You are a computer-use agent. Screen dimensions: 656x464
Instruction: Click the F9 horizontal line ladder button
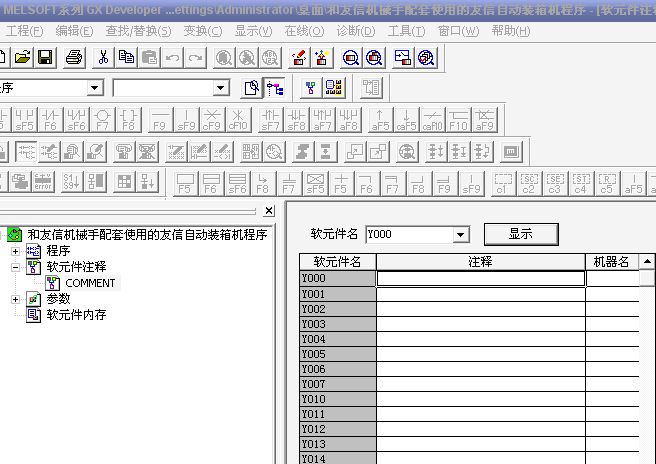point(159,120)
